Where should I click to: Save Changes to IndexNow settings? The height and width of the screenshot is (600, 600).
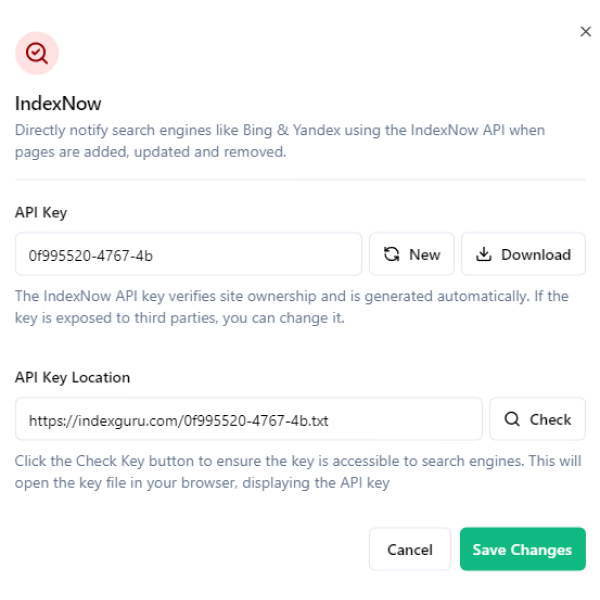[523, 549]
